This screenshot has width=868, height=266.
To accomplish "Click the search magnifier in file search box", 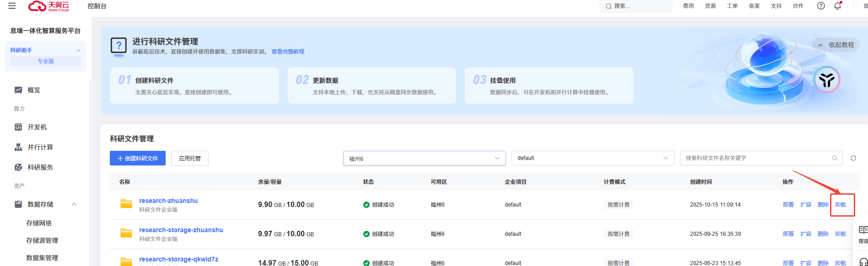I will (x=834, y=158).
